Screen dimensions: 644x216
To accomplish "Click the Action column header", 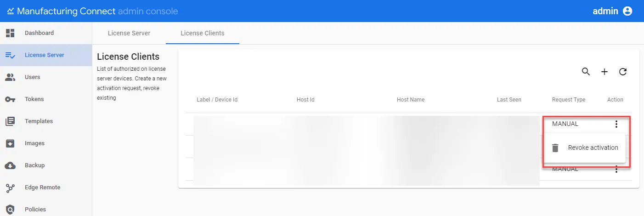I will coord(615,100).
